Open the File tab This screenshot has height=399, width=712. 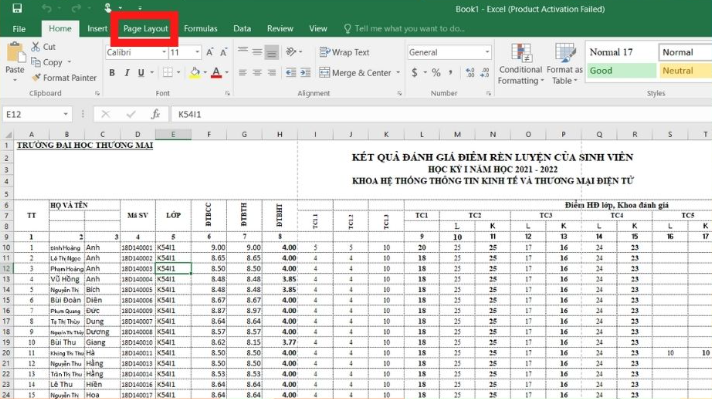pyautogui.click(x=19, y=29)
